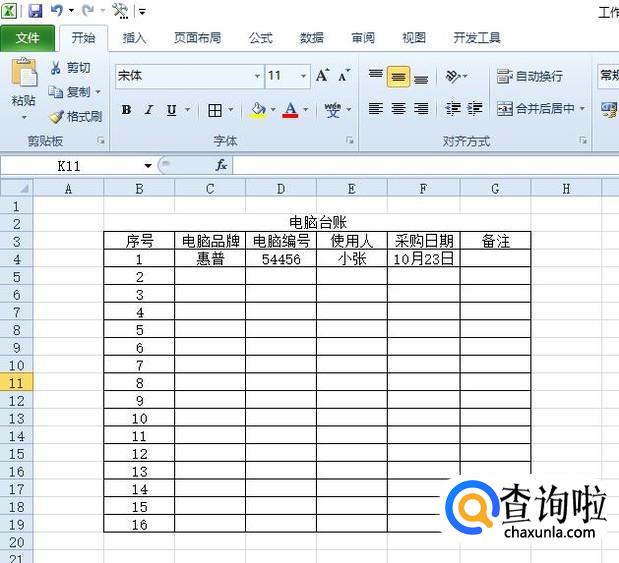Switch to the 数据 (Data) tab
619x563 pixels.
[x=311, y=38]
